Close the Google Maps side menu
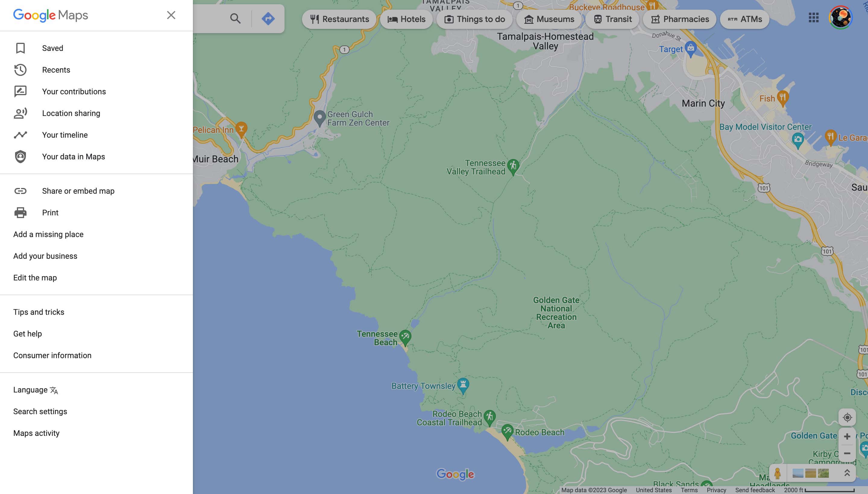 (171, 15)
